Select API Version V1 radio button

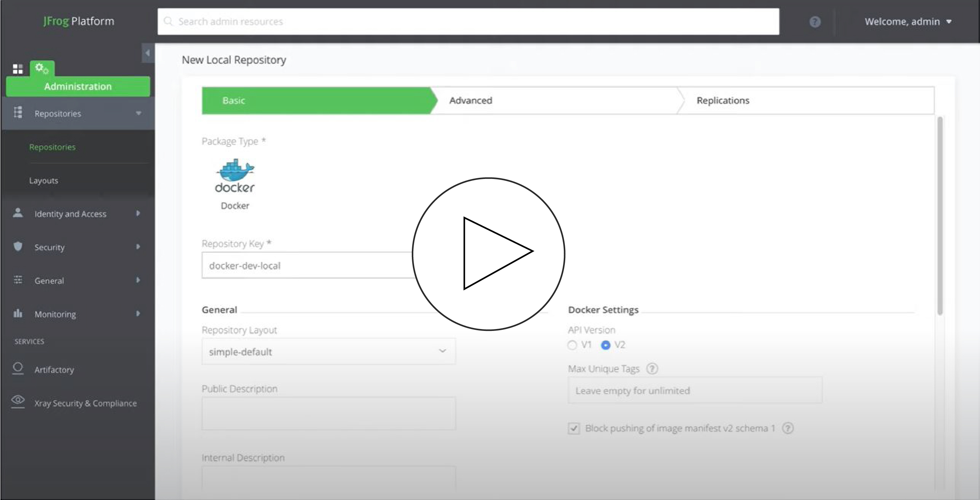(572, 345)
